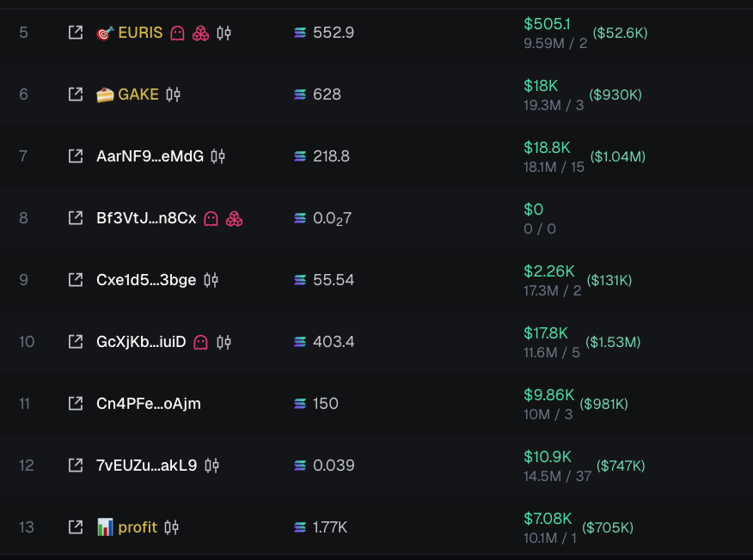The image size is (753, 560).
Task: Open candlestick icon for Cxe1d5...3bge
Action: pyautogui.click(x=211, y=280)
